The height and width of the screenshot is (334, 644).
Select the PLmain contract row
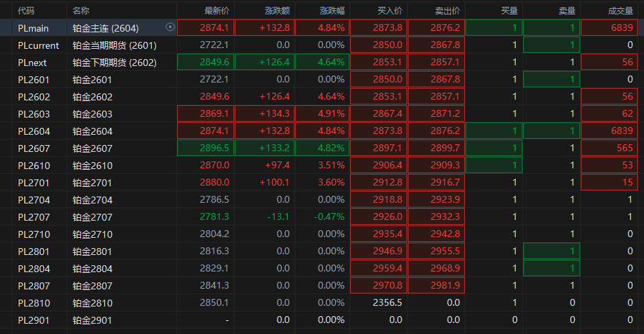(x=33, y=28)
